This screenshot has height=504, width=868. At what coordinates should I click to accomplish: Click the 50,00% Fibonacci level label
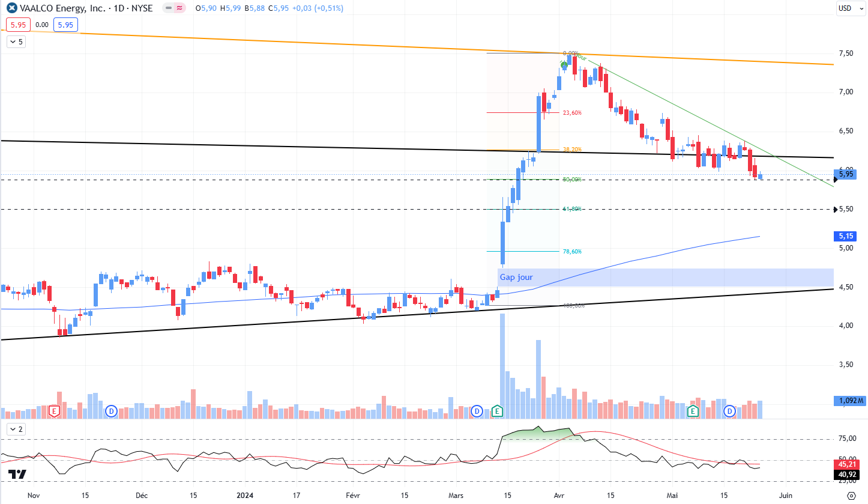572,180
